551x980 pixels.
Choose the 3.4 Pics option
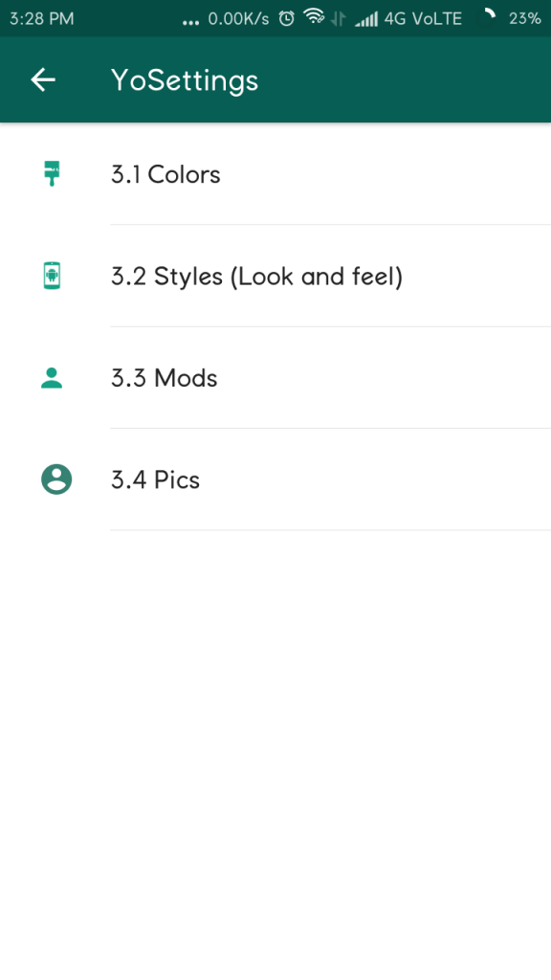275,479
